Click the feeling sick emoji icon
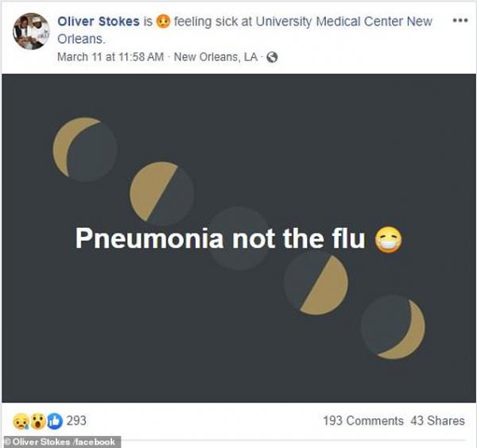The image size is (477, 448). [162, 22]
